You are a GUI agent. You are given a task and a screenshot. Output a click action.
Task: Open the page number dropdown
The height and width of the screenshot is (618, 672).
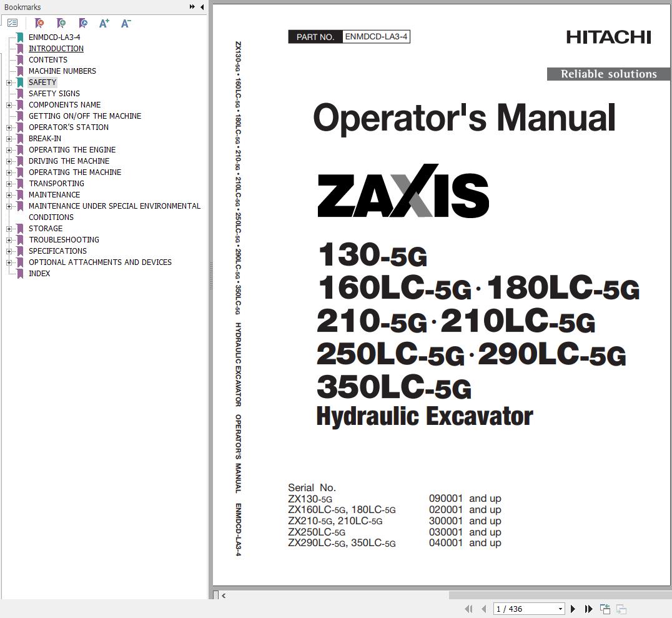point(560,609)
